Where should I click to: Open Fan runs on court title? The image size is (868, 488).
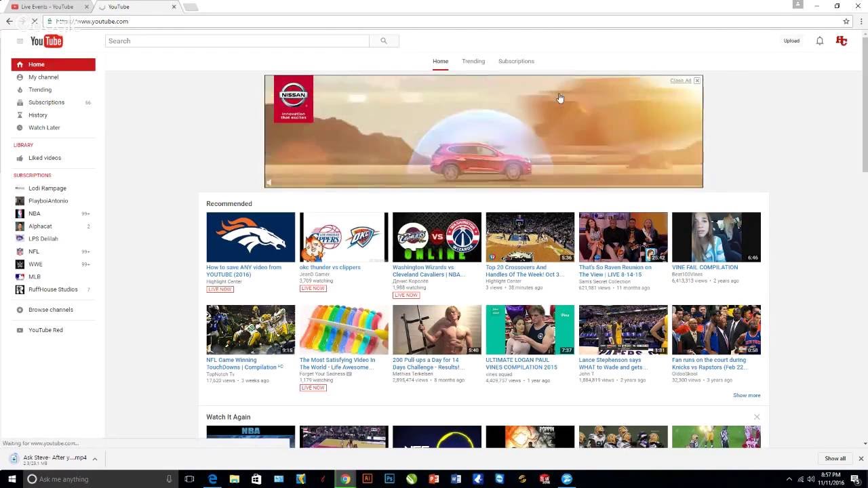coord(710,363)
